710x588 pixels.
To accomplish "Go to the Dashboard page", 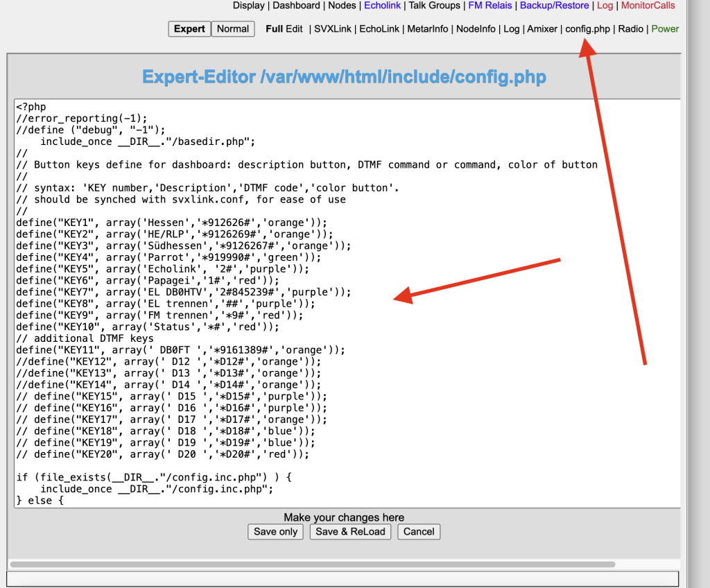I will (x=296, y=6).
